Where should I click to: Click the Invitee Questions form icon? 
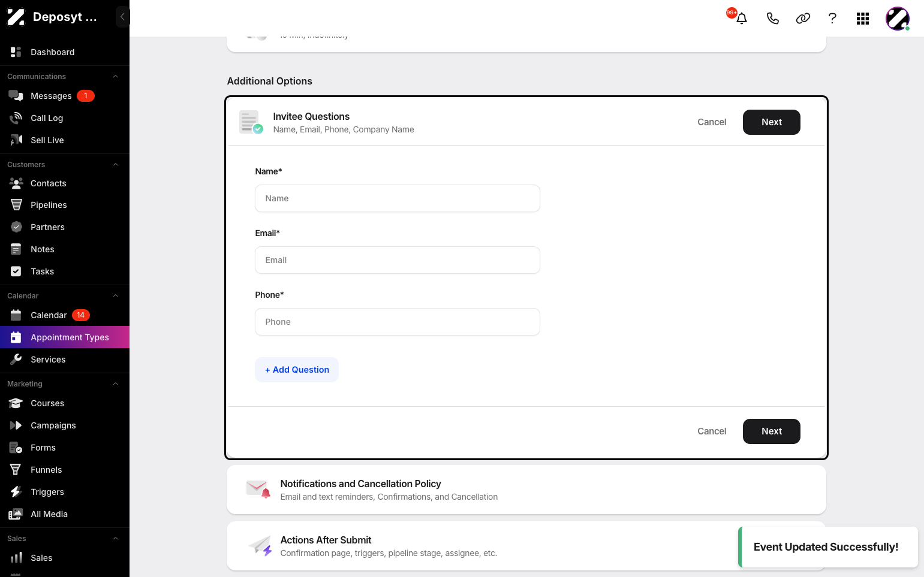point(251,122)
